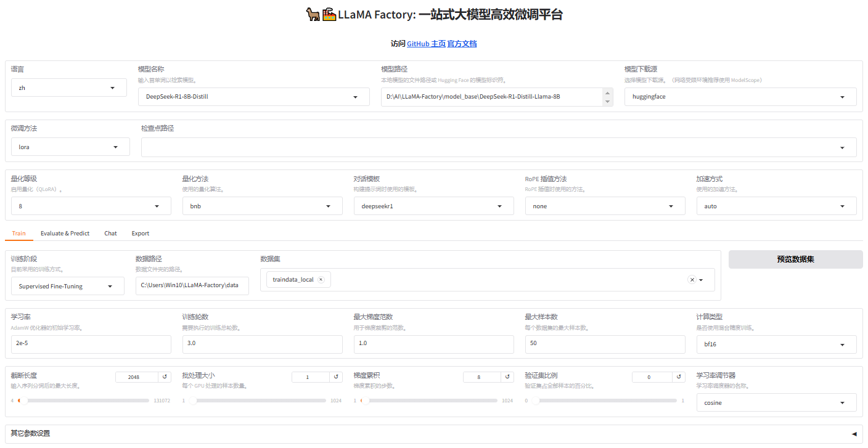
Task: Click the 批处理大小 number box showing 1
Action: tap(311, 377)
